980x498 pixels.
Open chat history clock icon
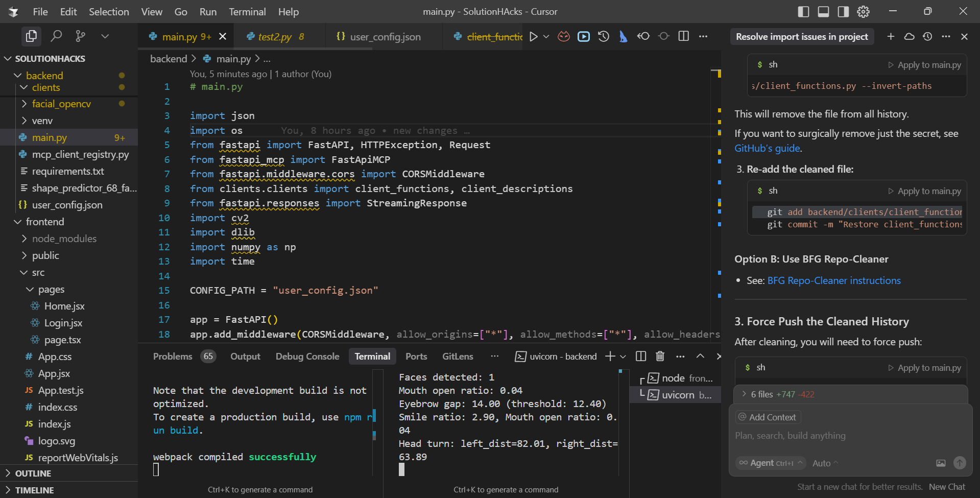(x=927, y=36)
